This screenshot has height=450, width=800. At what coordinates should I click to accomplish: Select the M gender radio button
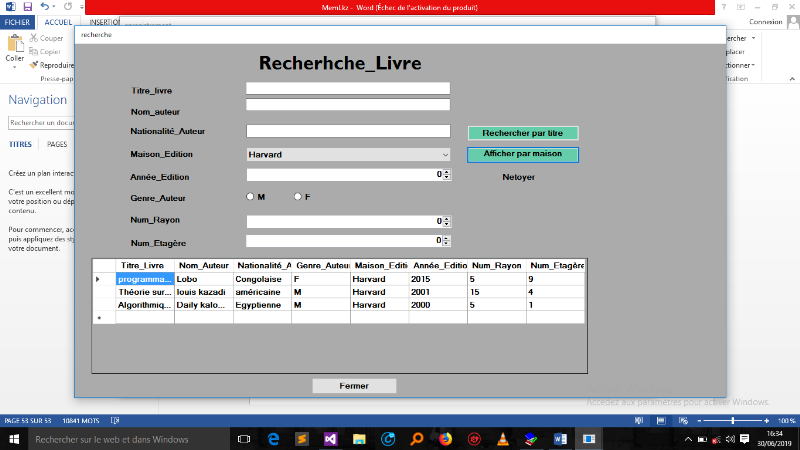click(250, 197)
